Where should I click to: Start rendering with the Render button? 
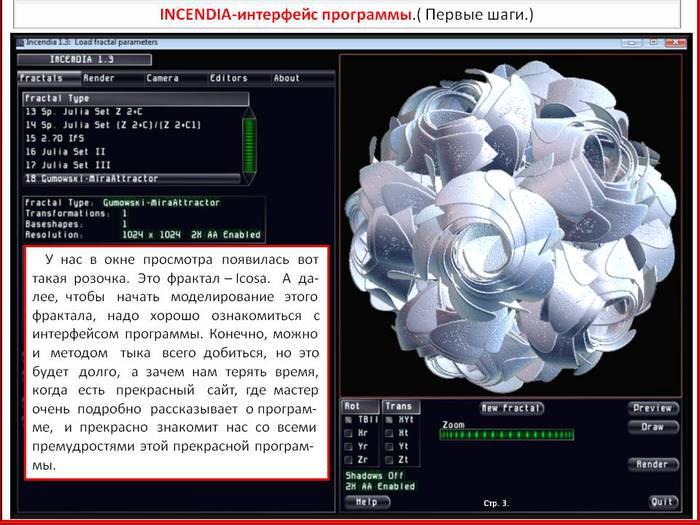(653, 464)
